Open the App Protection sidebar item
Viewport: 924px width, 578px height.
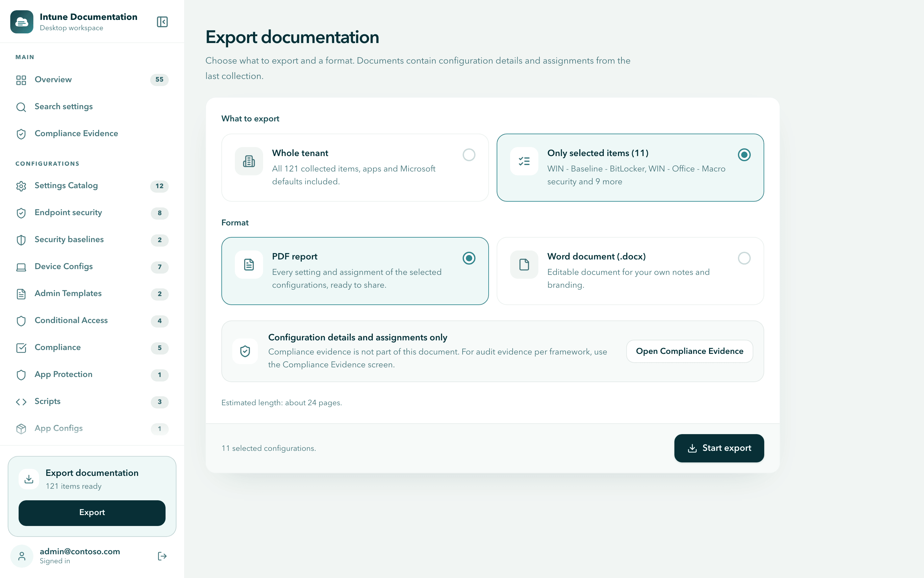92,375
